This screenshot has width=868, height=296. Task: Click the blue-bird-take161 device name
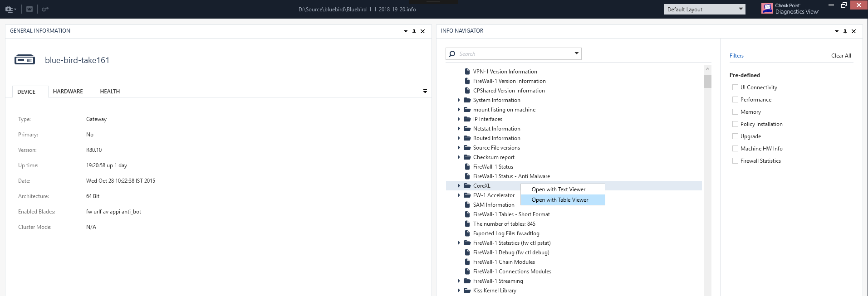(x=77, y=60)
